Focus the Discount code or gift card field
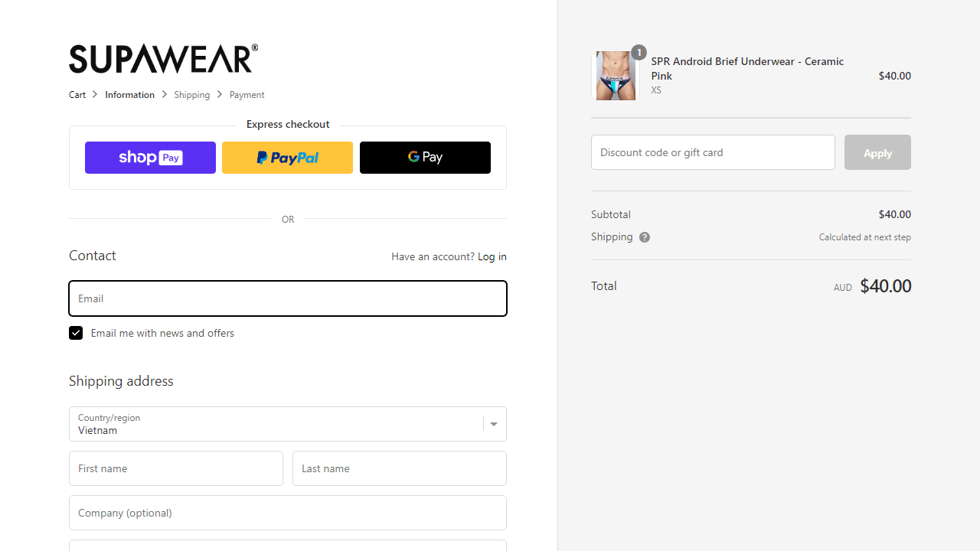This screenshot has width=980, height=551. [x=713, y=152]
